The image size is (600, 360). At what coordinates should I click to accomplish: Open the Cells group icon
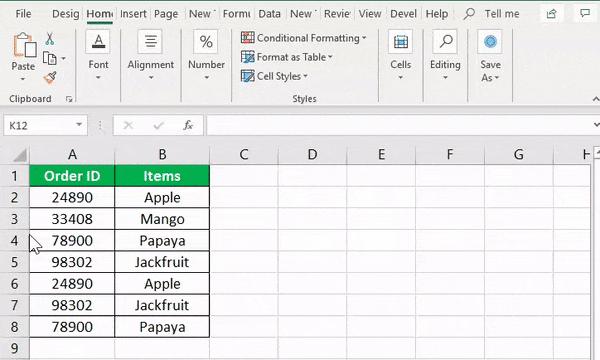(x=400, y=41)
